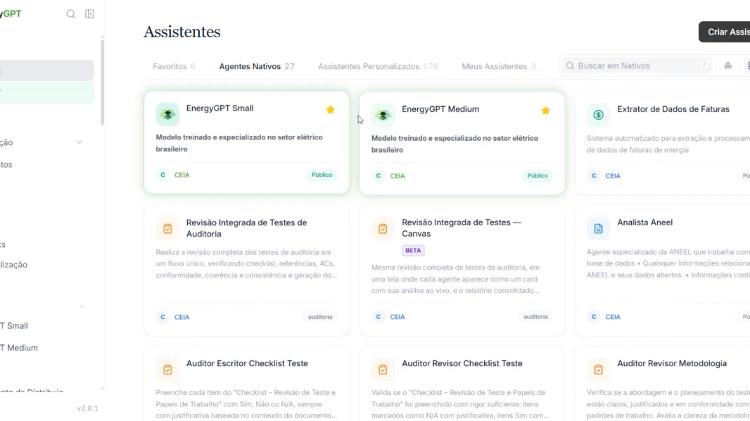Click CEIA avatar on Revisão Integrada Canvas card
This screenshot has height=421, width=750.
(378, 317)
